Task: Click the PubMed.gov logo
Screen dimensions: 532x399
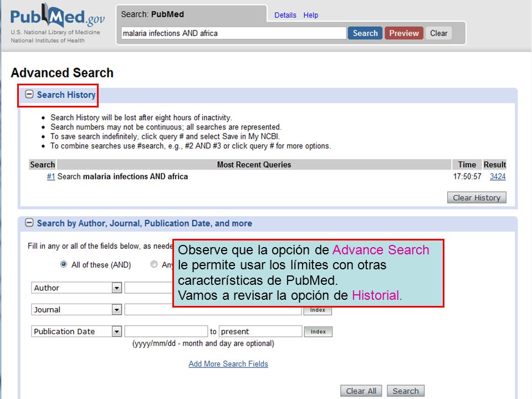Action: click(x=58, y=17)
